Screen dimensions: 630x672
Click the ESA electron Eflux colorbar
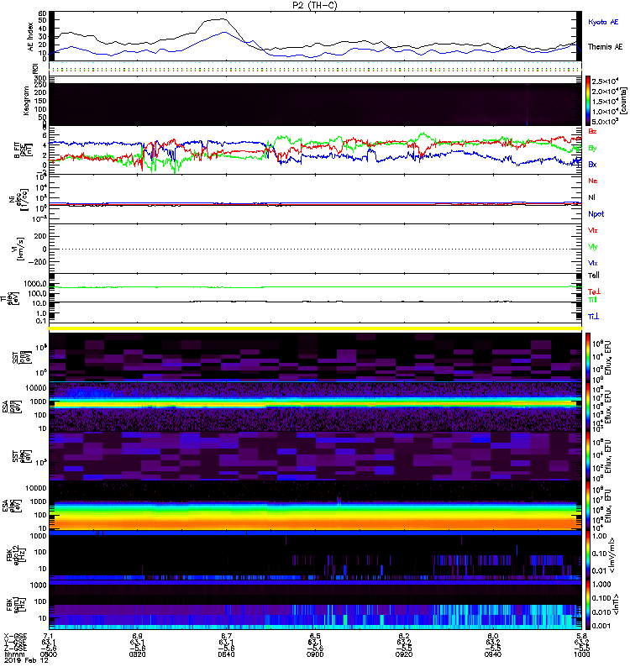coord(587,506)
